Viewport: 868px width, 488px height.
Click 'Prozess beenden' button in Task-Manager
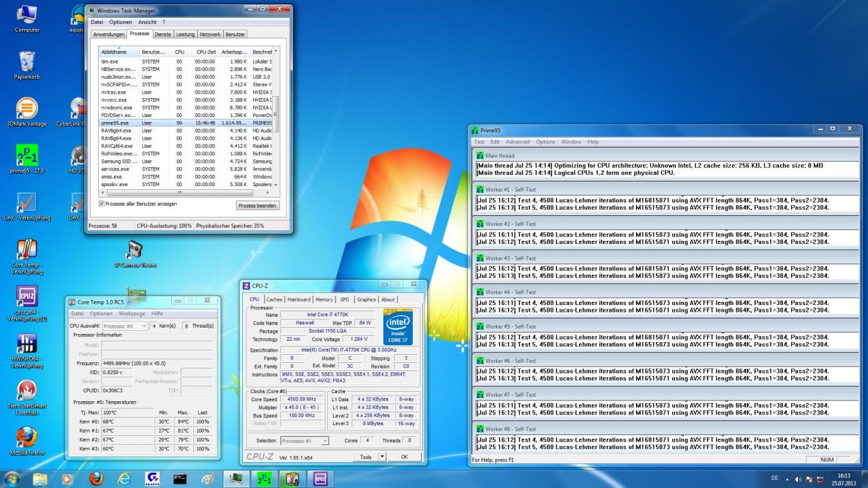[257, 206]
